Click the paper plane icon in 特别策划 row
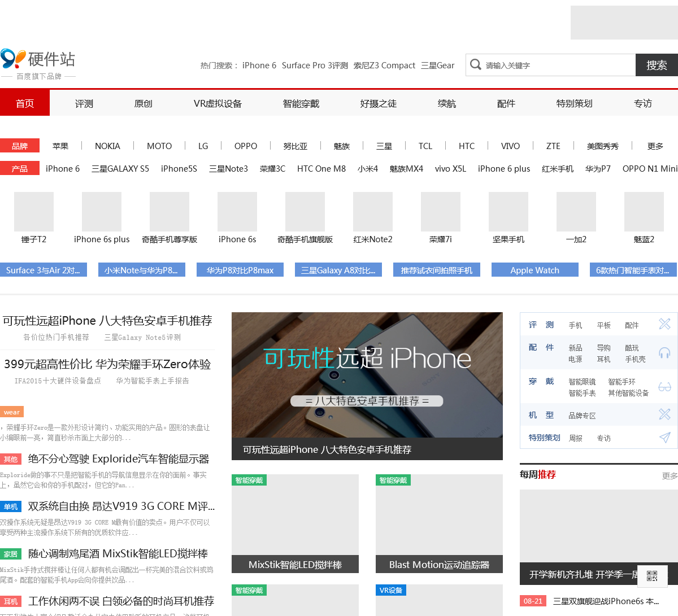 pyautogui.click(x=664, y=438)
